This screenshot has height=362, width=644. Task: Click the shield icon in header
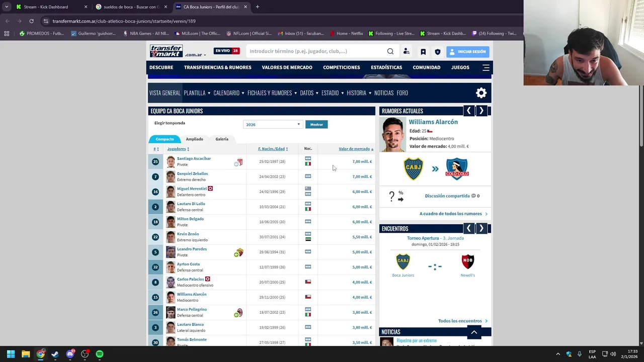click(438, 52)
